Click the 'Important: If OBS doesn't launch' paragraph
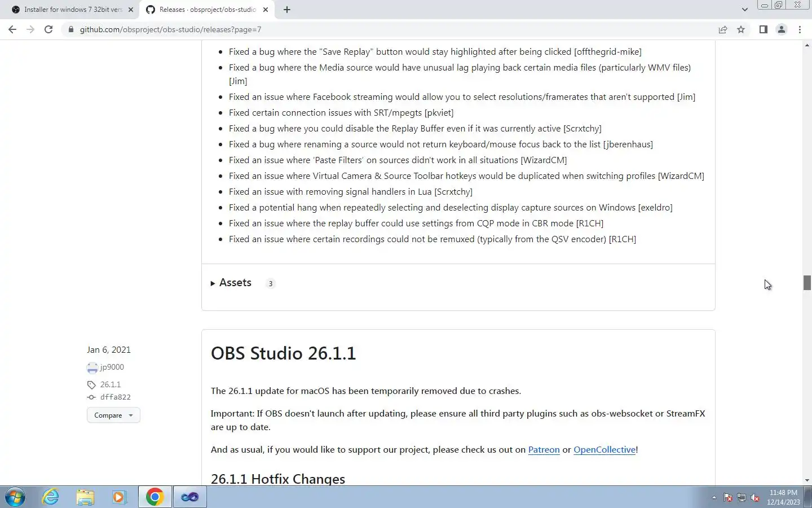Screen dimensions: 812x508 click(458, 420)
